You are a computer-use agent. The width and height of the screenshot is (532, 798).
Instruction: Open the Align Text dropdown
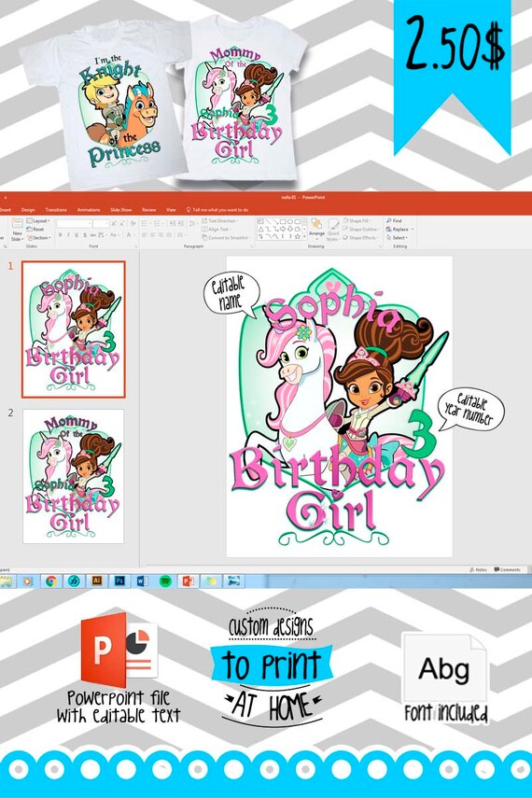pos(216,230)
